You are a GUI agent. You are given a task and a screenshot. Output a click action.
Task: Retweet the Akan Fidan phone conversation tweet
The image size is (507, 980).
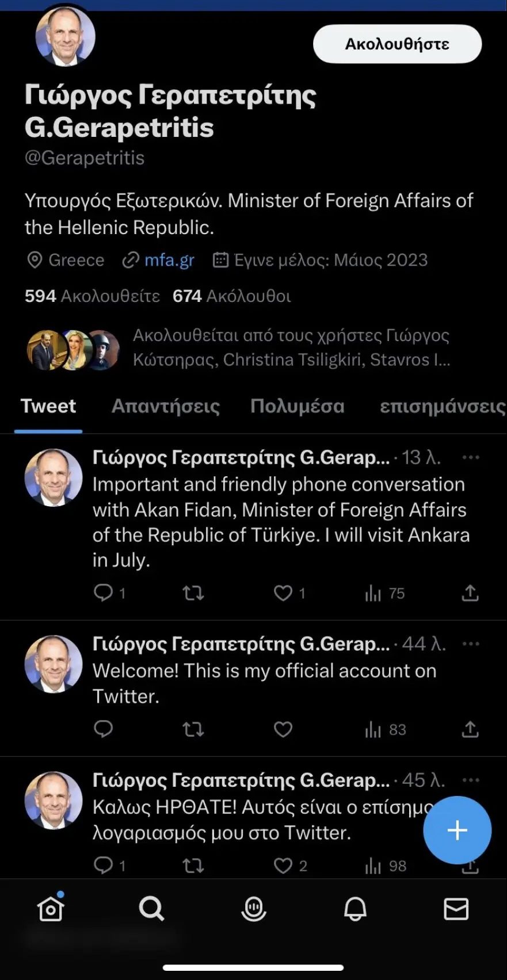point(193,593)
